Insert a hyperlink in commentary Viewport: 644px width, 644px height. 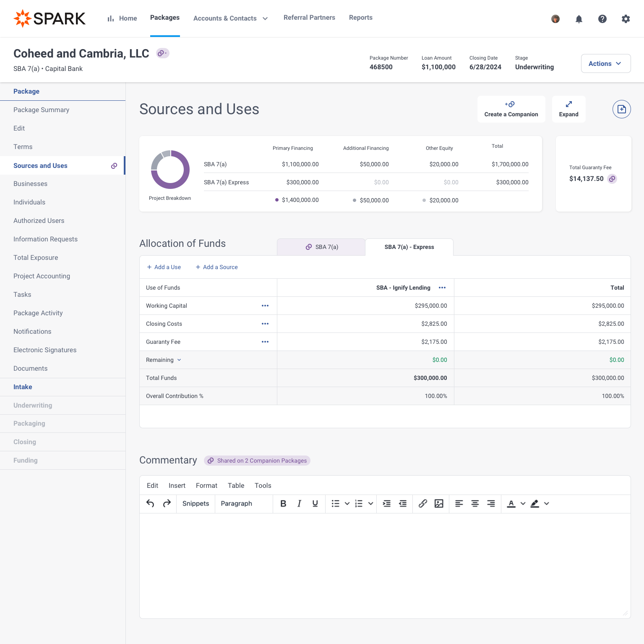423,503
